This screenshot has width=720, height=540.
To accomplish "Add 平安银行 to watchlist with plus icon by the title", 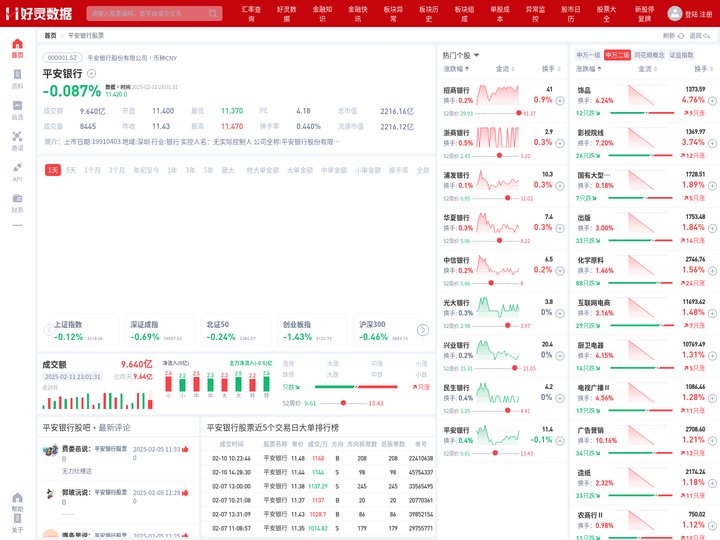I will click(x=91, y=73).
